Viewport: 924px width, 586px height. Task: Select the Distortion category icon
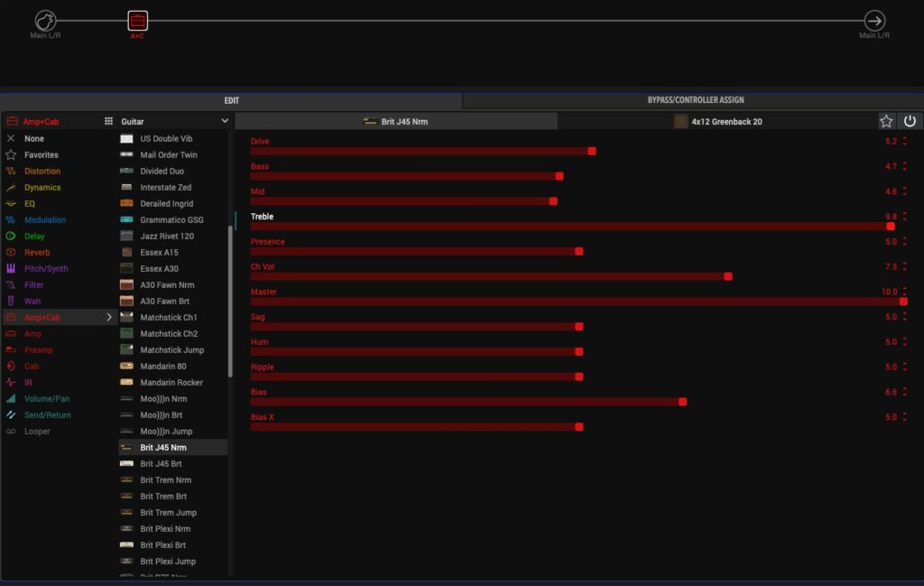[x=11, y=172]
